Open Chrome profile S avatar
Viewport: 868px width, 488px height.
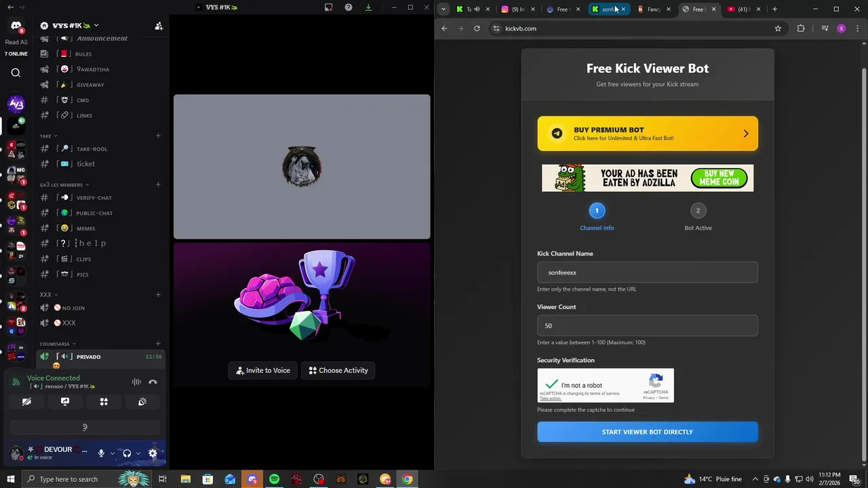coord(842,28)
